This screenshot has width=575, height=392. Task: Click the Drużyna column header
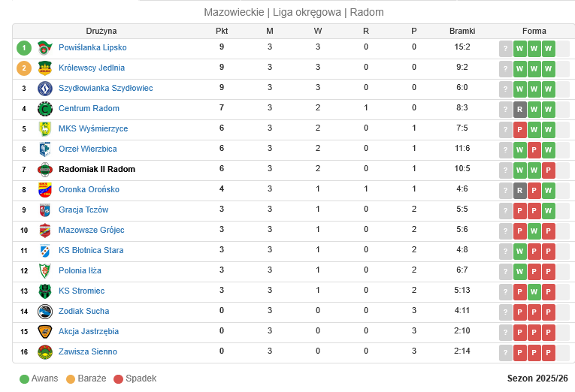101,32
